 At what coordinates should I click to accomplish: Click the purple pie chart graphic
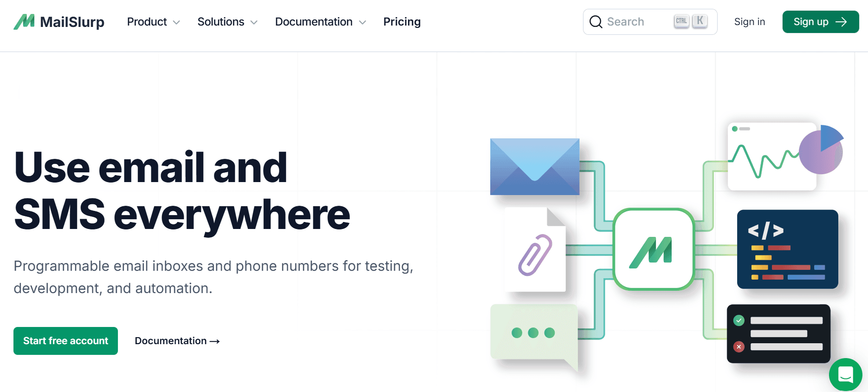[821, 150]
